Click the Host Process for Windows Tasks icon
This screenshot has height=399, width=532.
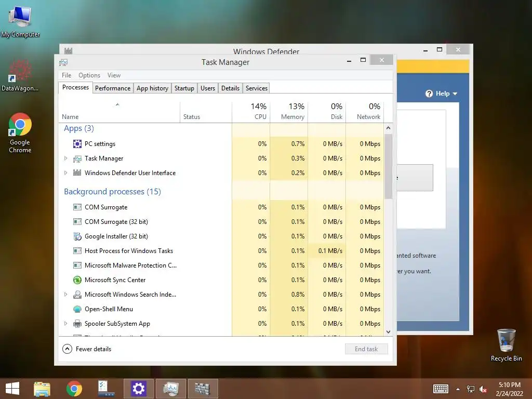[77, 251]
